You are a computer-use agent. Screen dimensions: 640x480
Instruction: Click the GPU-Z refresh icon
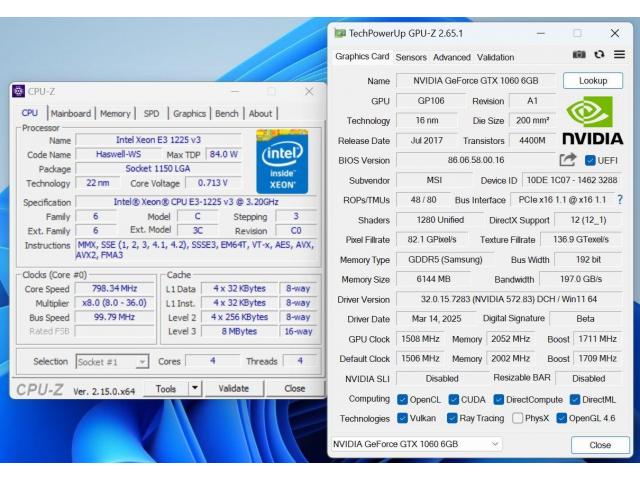599,55
